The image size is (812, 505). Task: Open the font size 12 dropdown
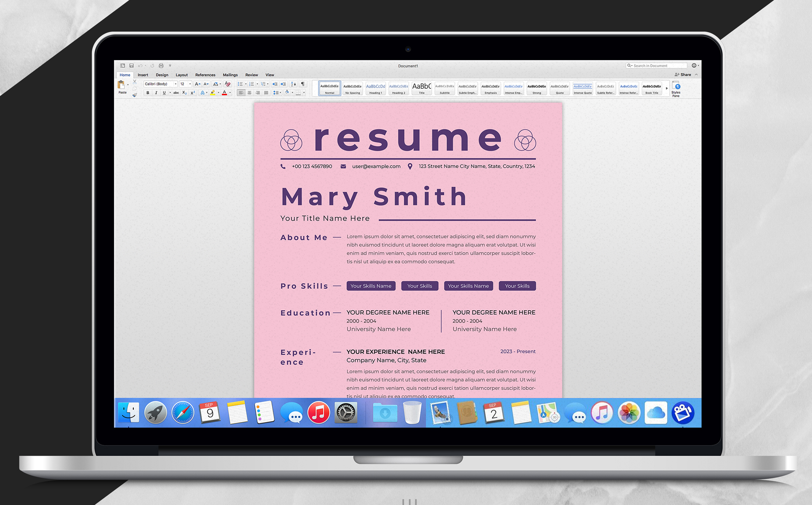pos(190,84)
